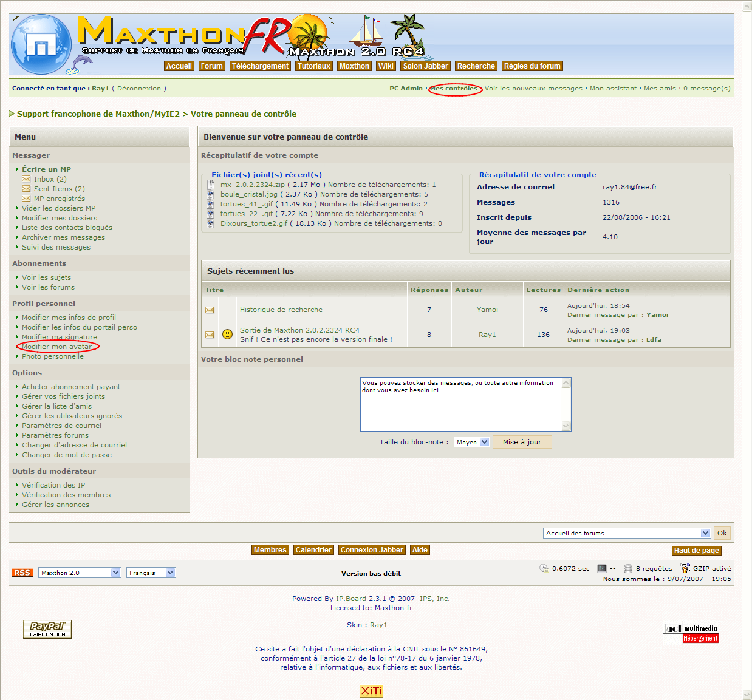Click file icon beside boule_cristal.jpg
This screenshot has width=752, height=700.
click(x=210, y=194)
